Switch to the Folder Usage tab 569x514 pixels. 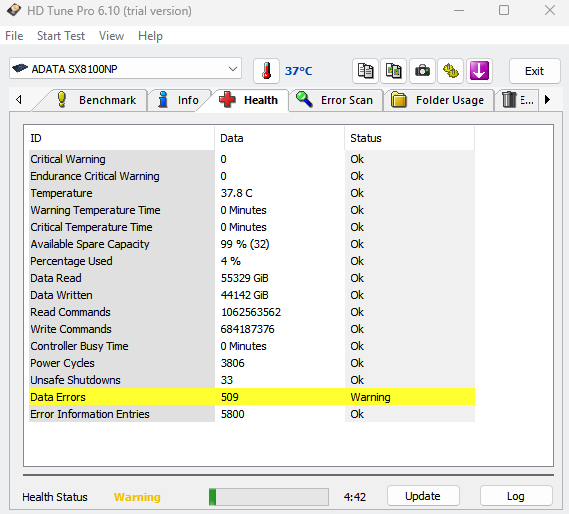tap(438, 100)
